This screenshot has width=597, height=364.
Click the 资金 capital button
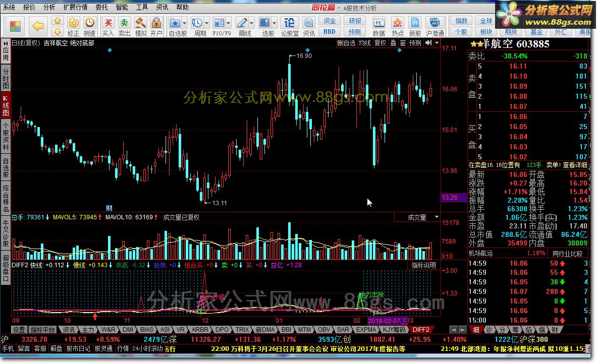click(330, 21)
